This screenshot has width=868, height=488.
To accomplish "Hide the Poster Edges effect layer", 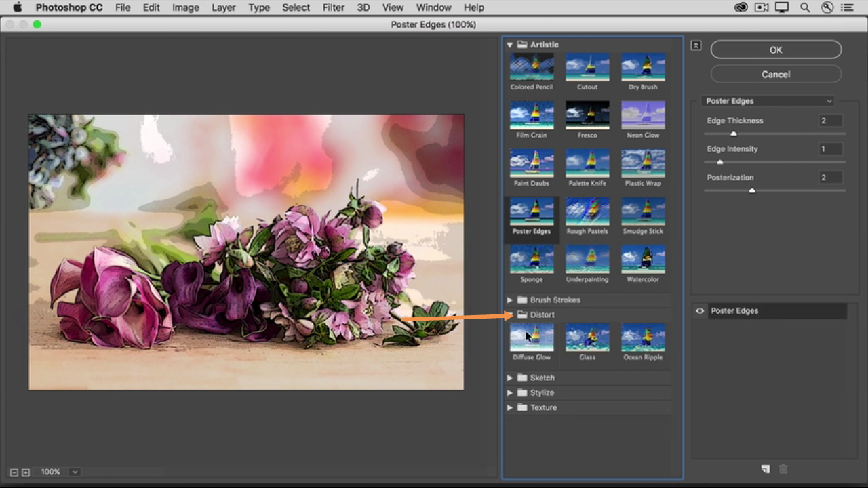I will pos(700,311).
